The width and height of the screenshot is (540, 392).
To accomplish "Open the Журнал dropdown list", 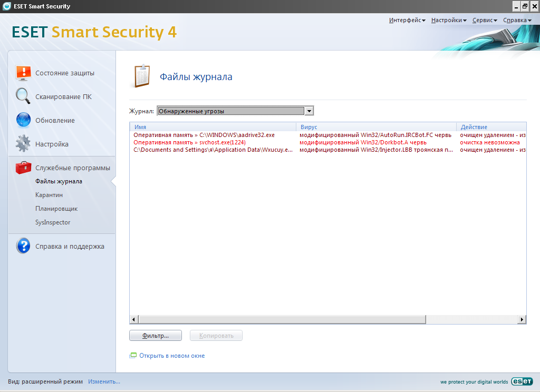I will 310,111.
